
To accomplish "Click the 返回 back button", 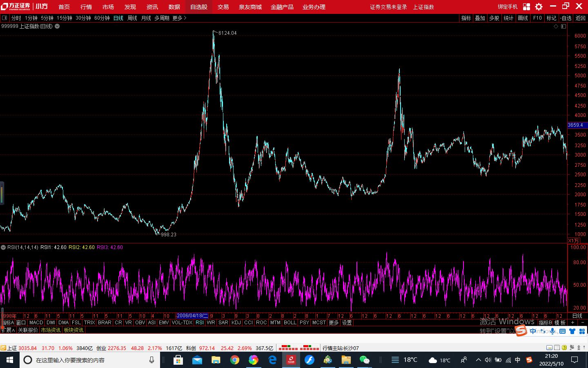I will 580,18.
